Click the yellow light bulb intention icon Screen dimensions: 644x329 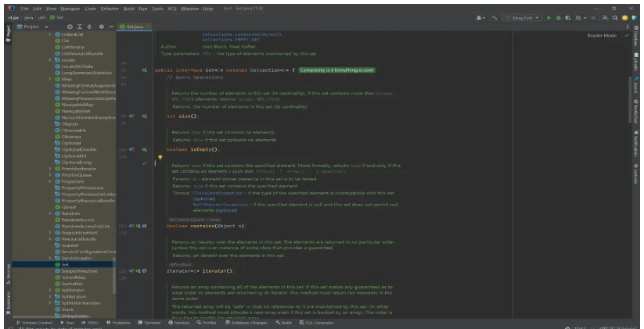[160, 157]
